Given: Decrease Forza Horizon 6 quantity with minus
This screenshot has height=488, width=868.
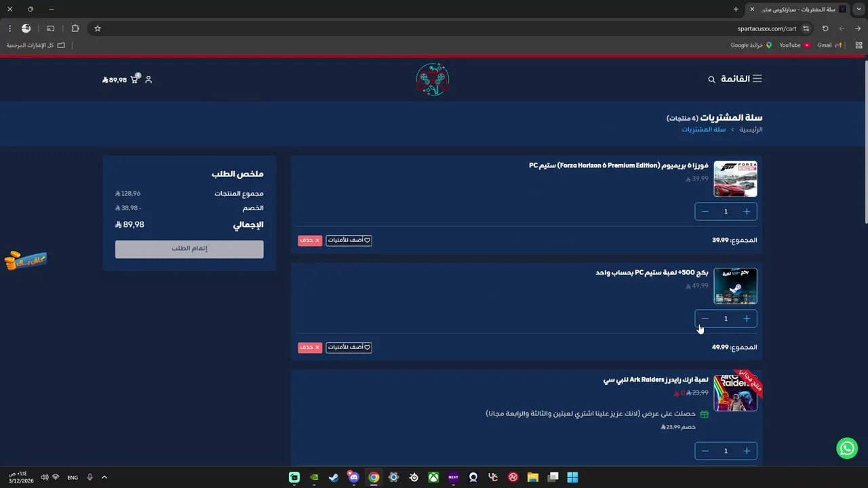Looking at the screenshot, I should coord(705,211).
